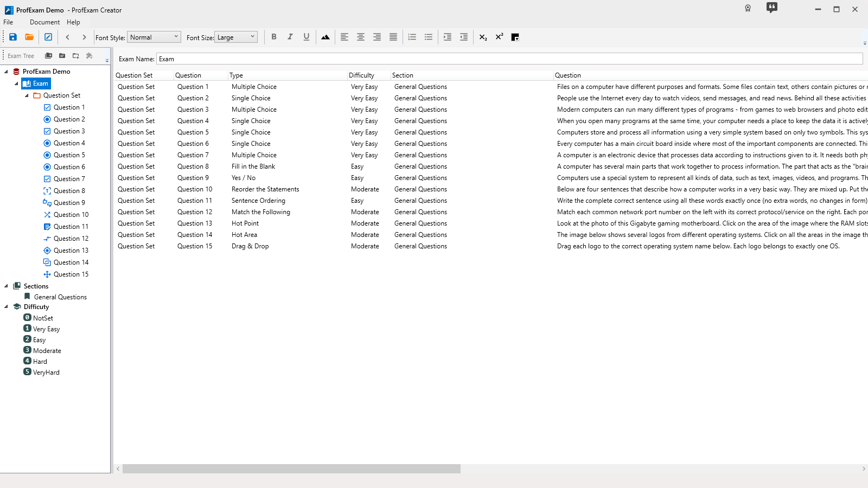
Task: Select Question 12 in the exam tree
Action: (x=71, y=239)
